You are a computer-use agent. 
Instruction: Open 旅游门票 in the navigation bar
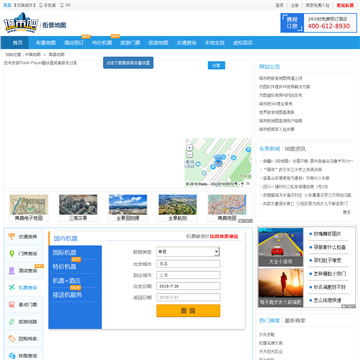(130, 43)
